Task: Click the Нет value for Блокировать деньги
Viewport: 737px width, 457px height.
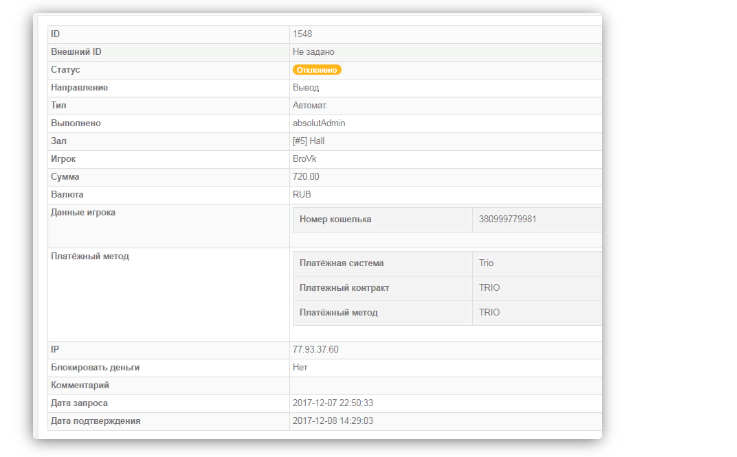Action: 300,367
